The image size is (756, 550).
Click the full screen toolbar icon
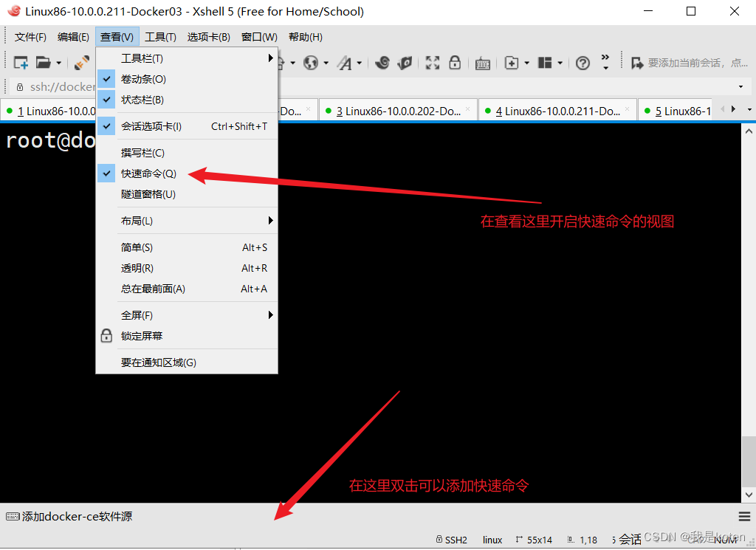point(433,63)
